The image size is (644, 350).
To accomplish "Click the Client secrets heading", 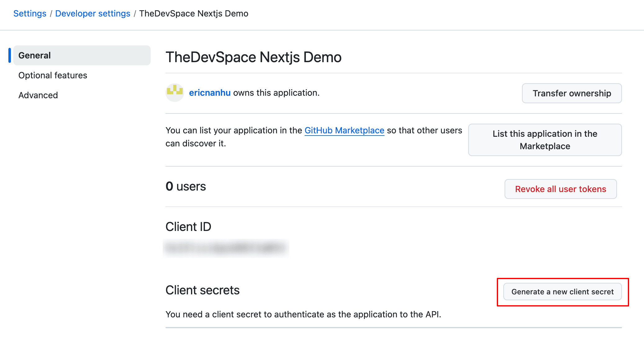I will click(202, 290).
